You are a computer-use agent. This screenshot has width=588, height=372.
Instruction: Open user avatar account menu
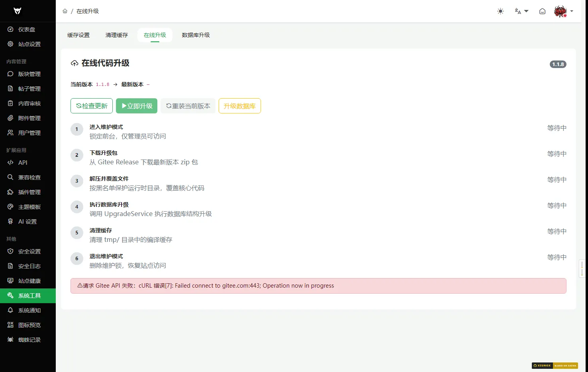pyautogui.click(x=563, y=11)
